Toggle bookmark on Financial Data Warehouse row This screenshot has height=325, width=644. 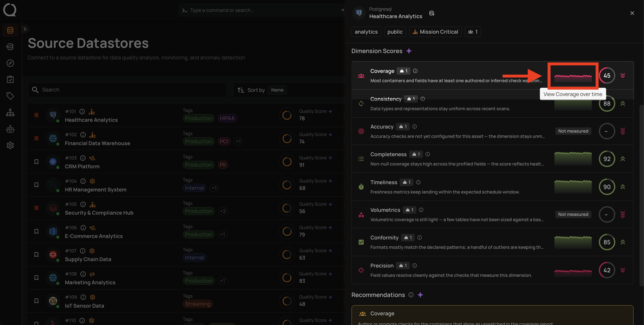point(36,138)
